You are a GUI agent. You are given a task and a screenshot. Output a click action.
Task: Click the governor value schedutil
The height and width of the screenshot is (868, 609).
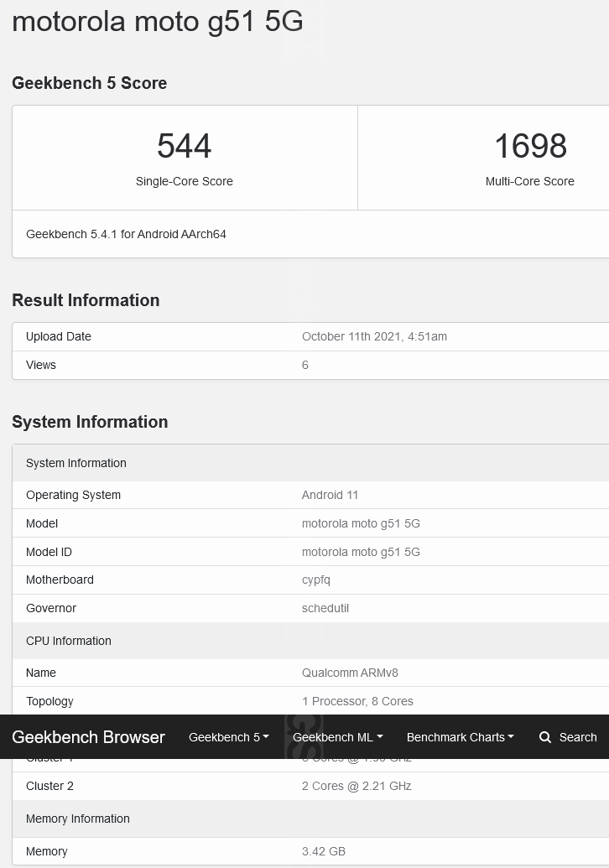point(325,608)
